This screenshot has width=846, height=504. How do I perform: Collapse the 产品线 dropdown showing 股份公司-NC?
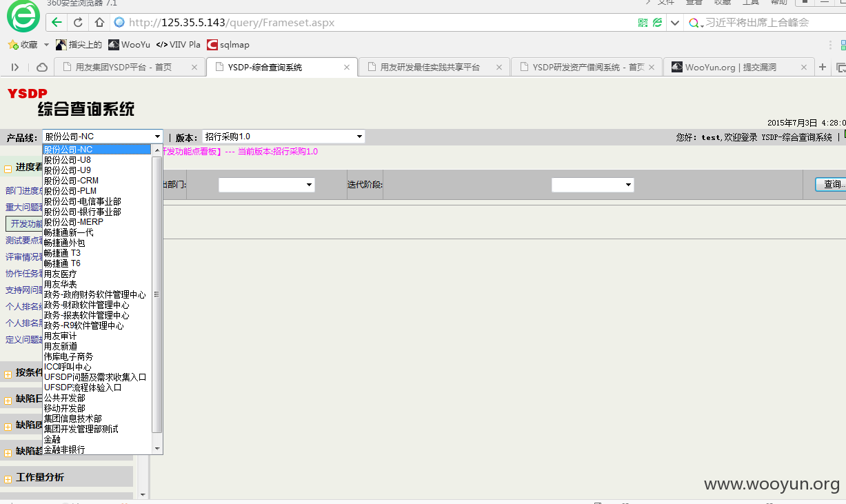102,137
